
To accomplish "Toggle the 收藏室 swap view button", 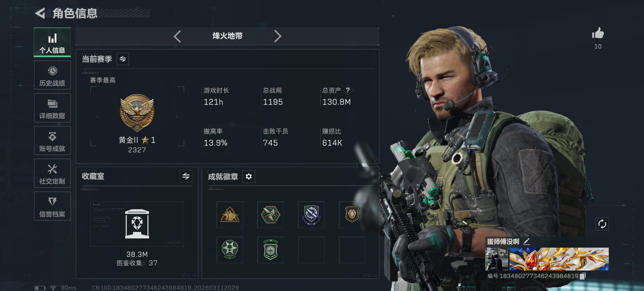I will [x=186, y=176].
